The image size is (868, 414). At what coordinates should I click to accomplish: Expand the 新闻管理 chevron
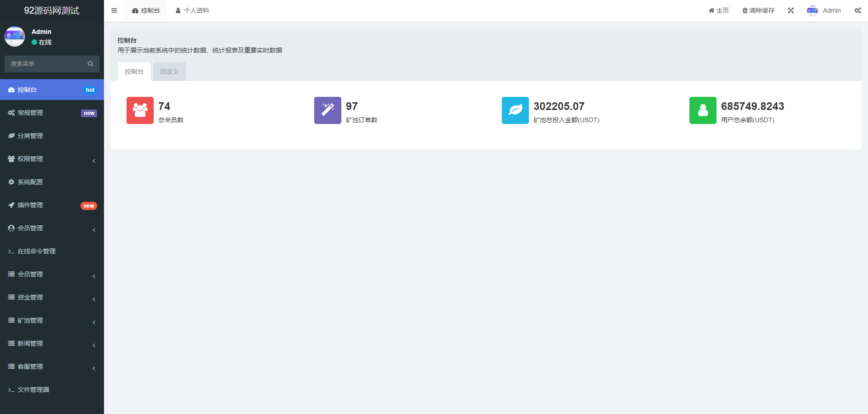coord(94,345)
